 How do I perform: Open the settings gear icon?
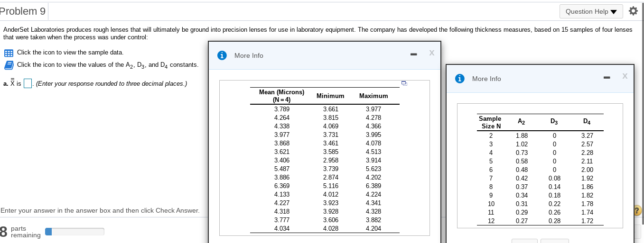click(x=633, y=11)
